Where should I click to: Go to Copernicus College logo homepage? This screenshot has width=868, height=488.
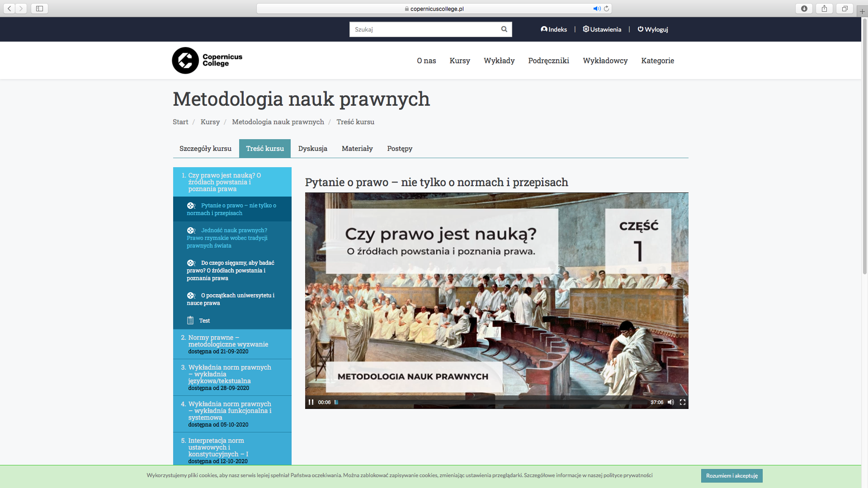pos(207,61)
